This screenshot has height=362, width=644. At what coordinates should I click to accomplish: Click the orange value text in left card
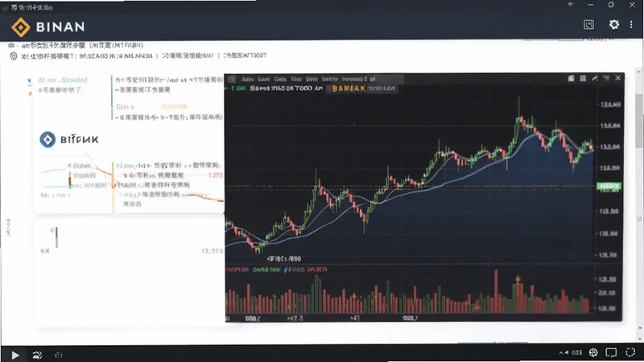174,107
